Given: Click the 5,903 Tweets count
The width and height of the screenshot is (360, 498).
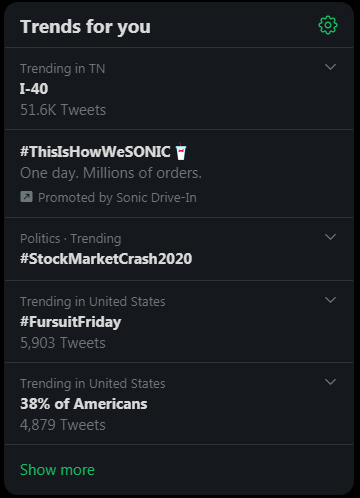Looking at the screenshot, I should coord(63,343).
